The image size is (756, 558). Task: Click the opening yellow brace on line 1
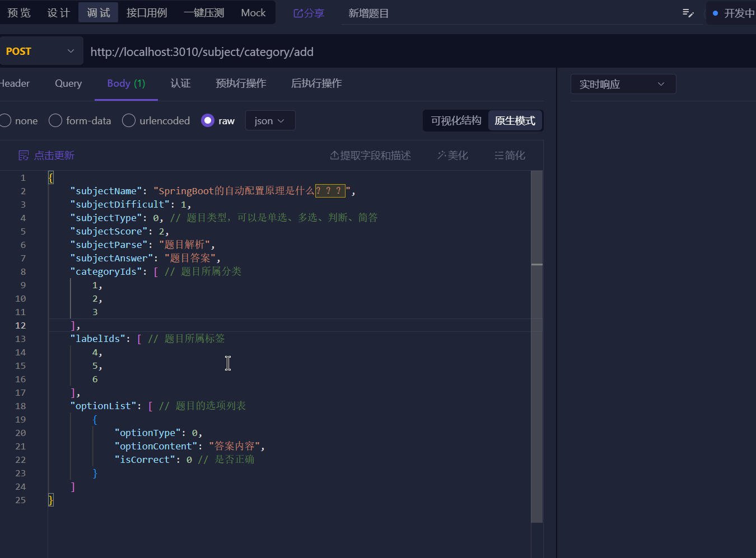(51, 177)
